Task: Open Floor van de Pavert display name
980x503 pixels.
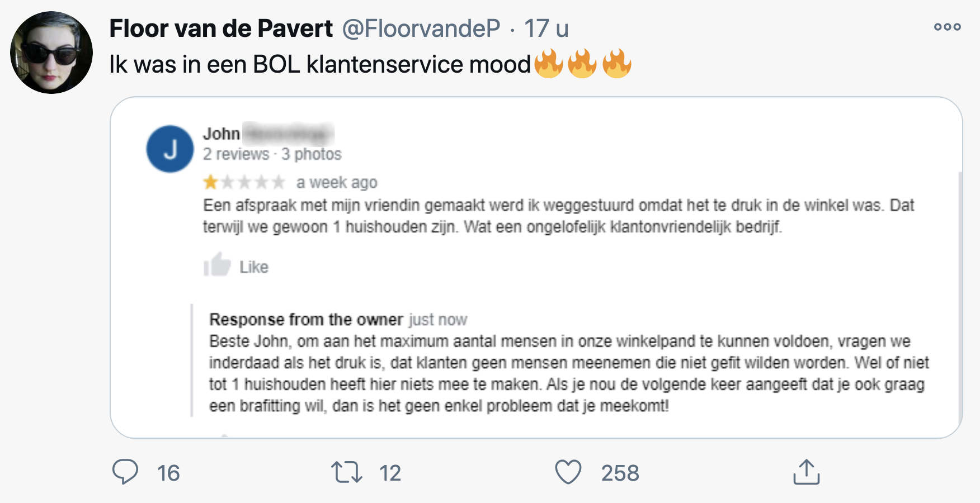Action: click(x=221, y=29)
